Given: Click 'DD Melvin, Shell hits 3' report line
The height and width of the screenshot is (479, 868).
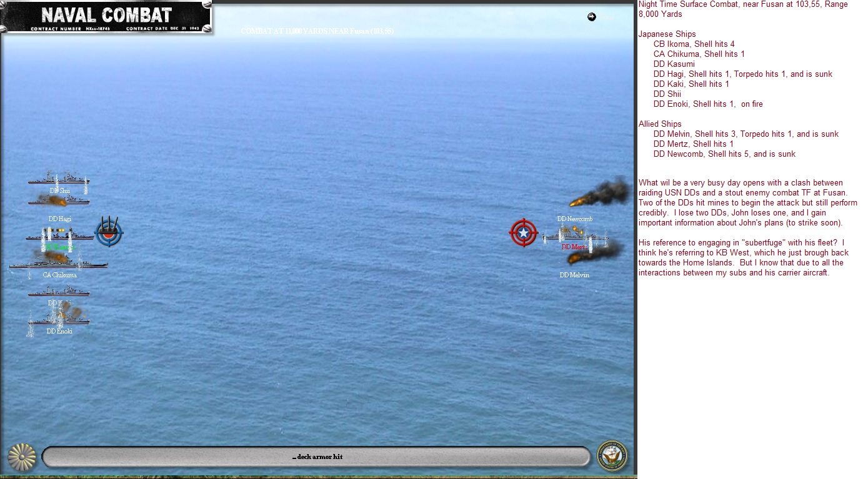Looking at the screenshot, I should (x=746, y=134).
